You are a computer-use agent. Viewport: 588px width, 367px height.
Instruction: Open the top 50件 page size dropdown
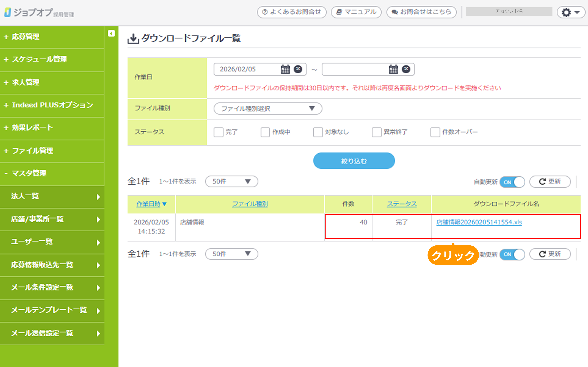(x=231, y=182)
